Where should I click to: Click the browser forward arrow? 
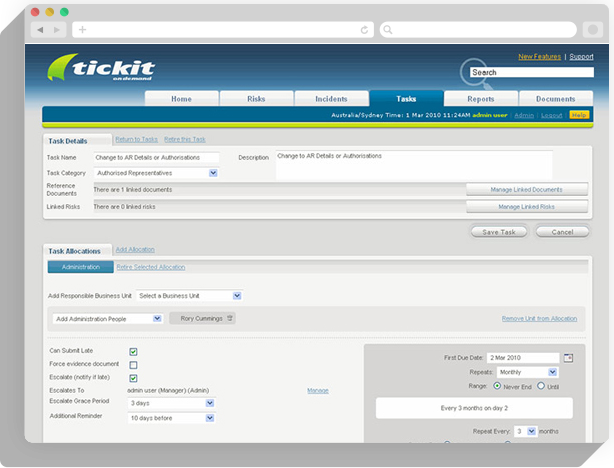56,30
